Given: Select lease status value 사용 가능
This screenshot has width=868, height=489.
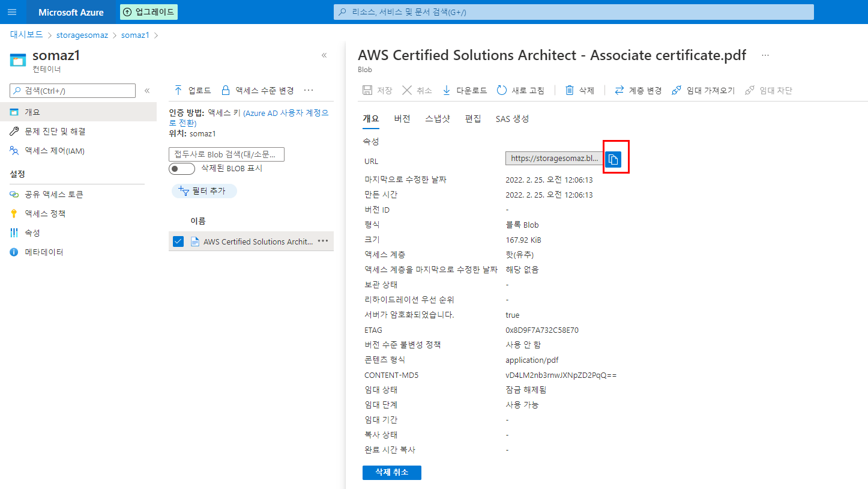Looking at the screenshot, I should (522, 405).
